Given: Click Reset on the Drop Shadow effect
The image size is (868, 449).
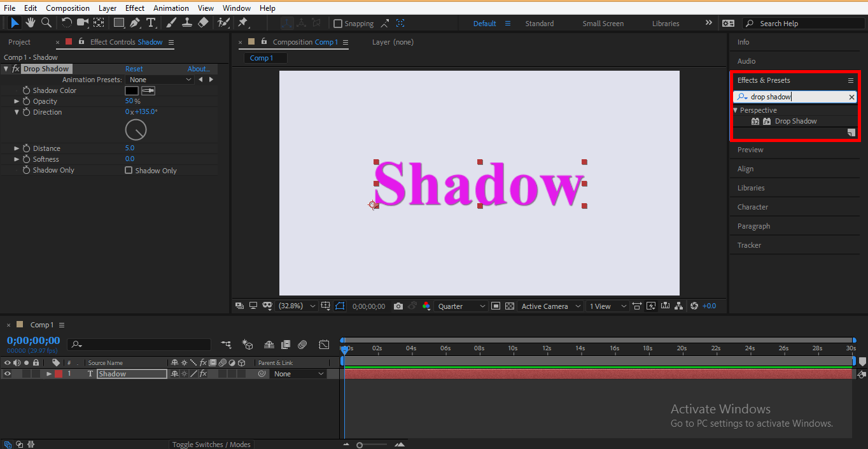Looking at the screenshot, I should pos(134,68).
